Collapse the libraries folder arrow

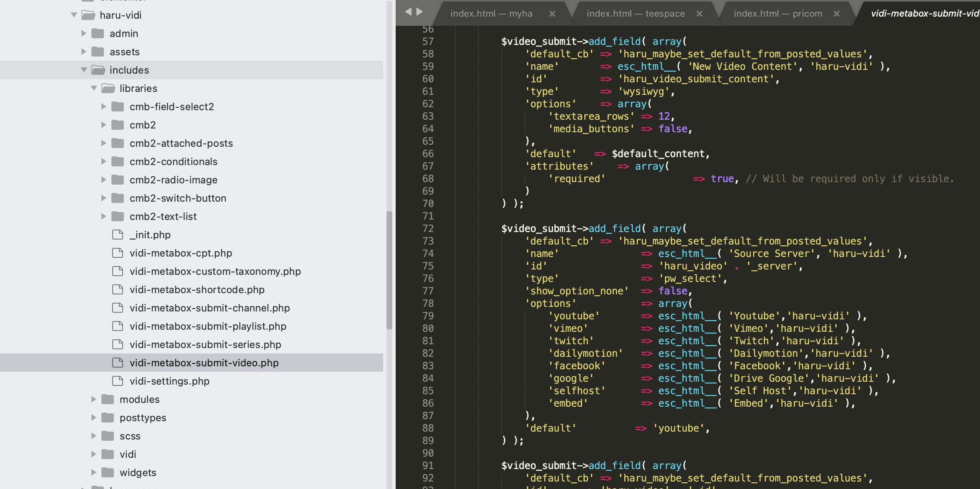click(94, 88)
